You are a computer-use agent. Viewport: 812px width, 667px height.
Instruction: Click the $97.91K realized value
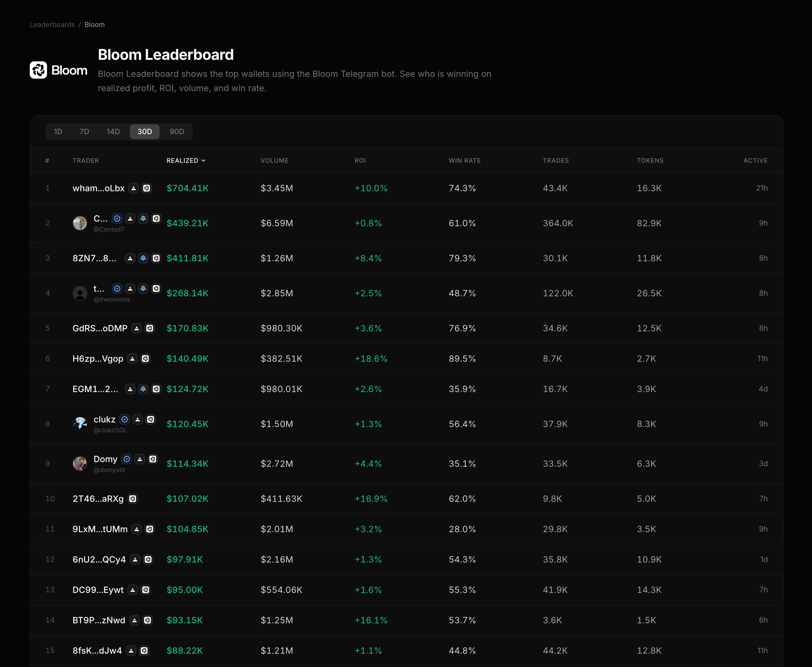tap(185, 559)
